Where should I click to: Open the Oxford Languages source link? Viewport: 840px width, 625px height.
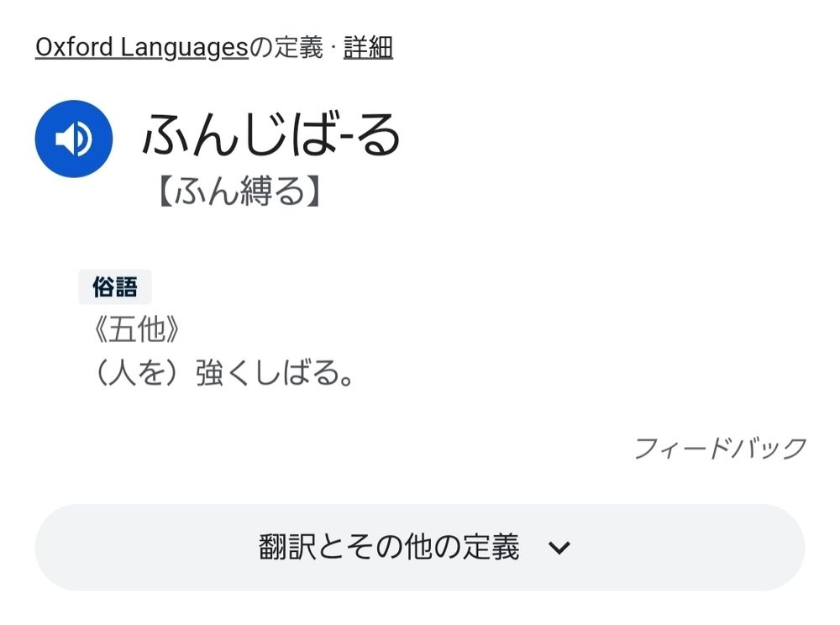tap(142, 47)
